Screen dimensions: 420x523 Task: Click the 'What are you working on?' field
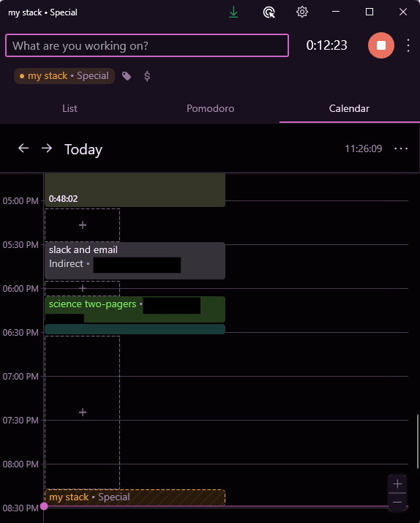pyautogui.click(x=147, y=45)
